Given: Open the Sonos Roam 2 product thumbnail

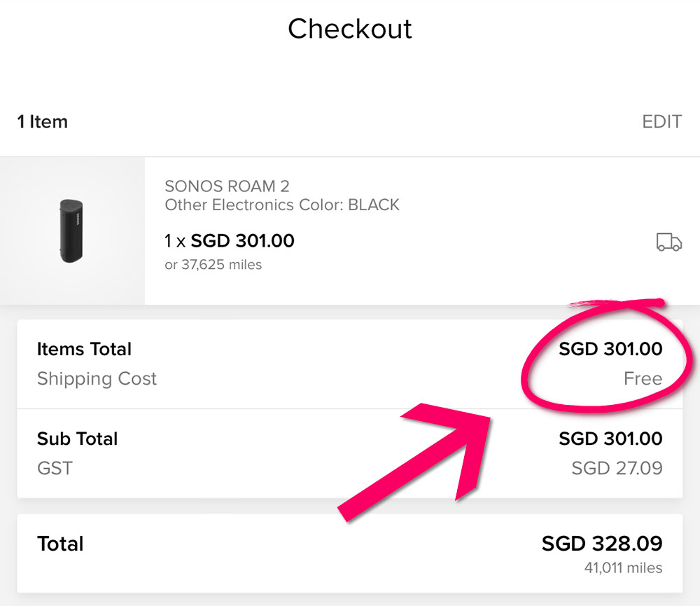Looking at the screenshot, I should pos(71,231).
